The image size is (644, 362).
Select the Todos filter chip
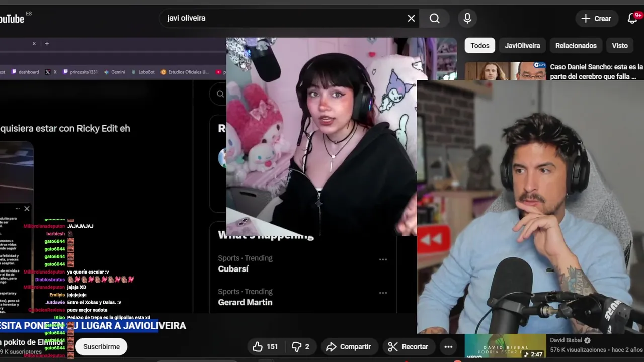click(x=480, y=46)
